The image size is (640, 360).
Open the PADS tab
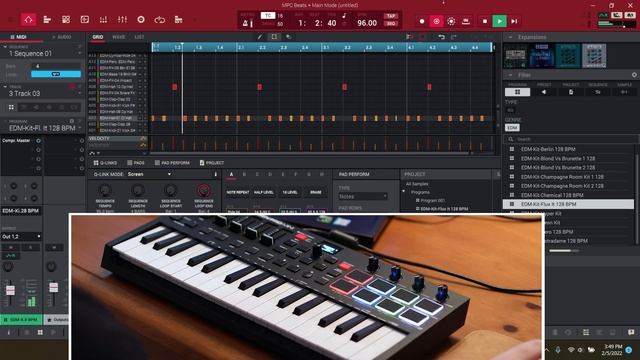pyautogui.click(x=136, y=162)
